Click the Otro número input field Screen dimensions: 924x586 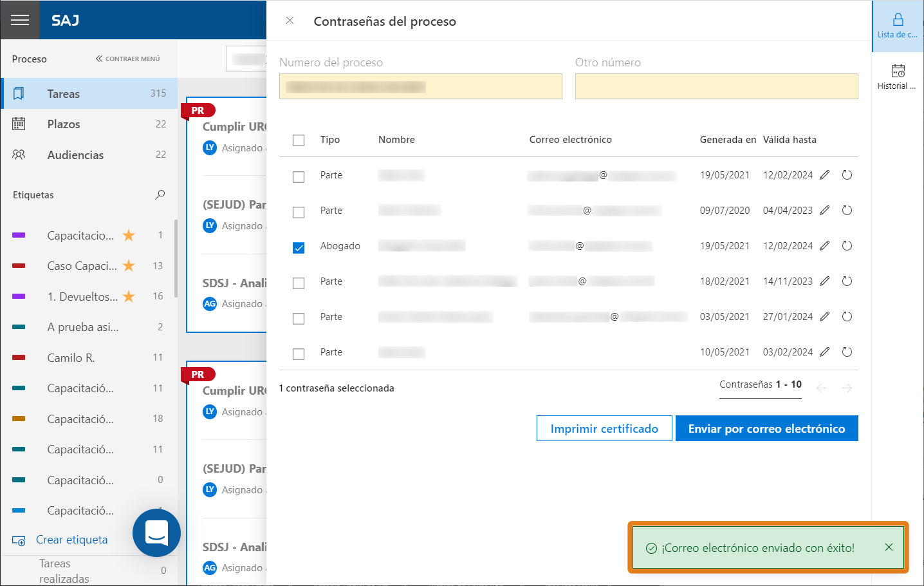[717, 86]
